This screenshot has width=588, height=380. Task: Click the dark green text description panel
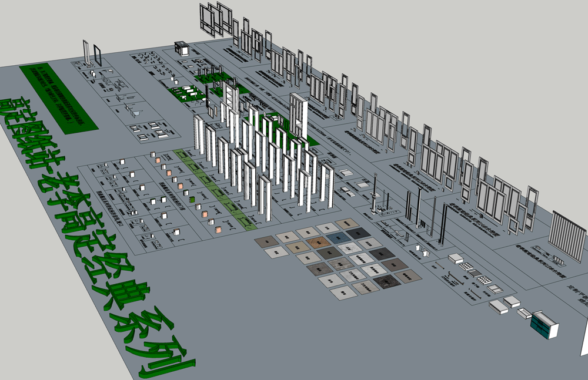(x=58, y=98)
